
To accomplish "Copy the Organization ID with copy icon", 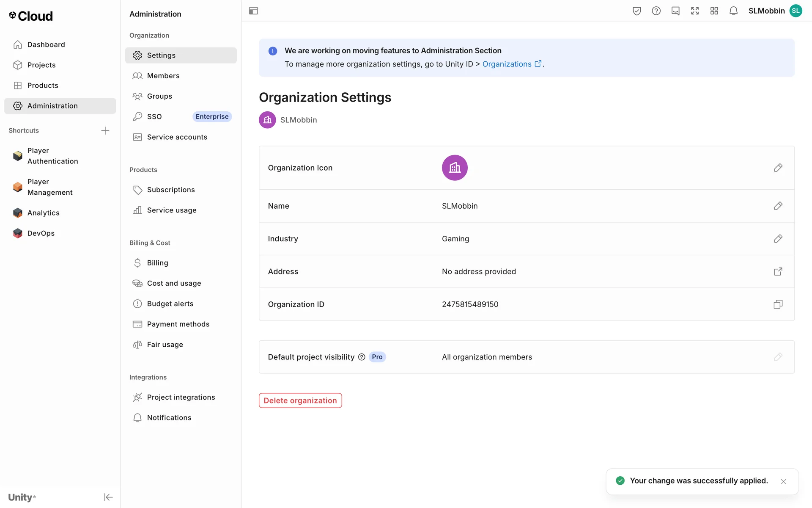I will 778,304.
